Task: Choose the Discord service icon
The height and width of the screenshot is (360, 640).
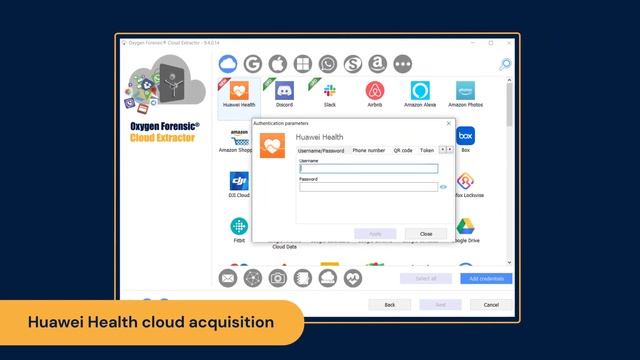Action: tap(284, 91)
